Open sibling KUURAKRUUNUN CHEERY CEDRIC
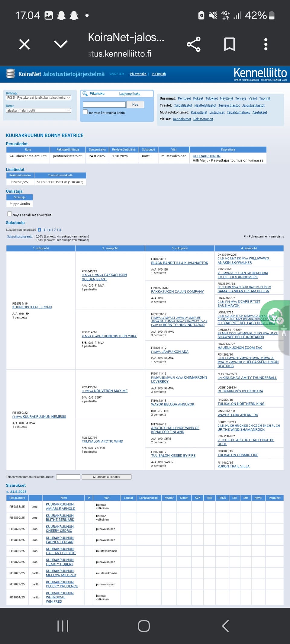 60,529
